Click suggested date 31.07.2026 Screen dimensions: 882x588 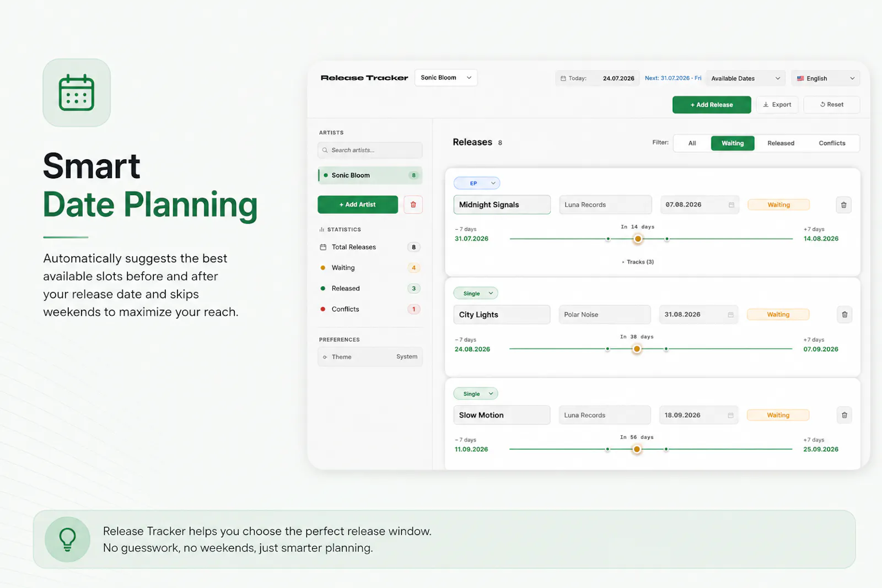pos(471,239)
